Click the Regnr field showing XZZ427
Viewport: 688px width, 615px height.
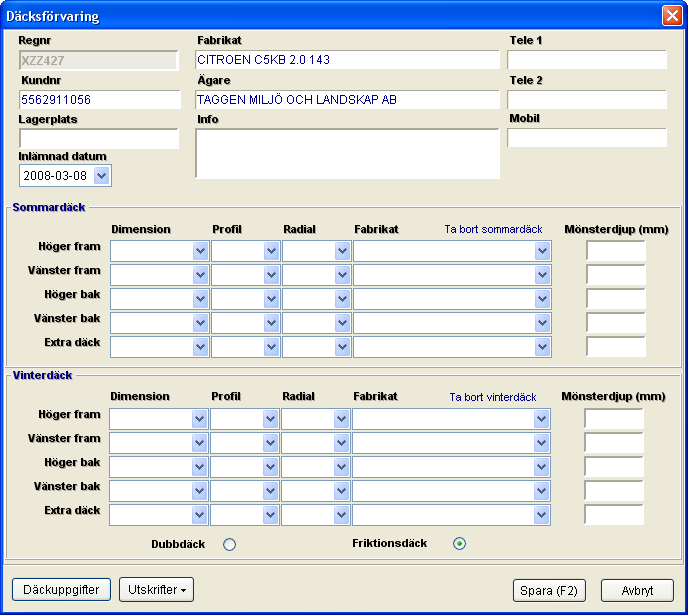click(x=98, y=61)
